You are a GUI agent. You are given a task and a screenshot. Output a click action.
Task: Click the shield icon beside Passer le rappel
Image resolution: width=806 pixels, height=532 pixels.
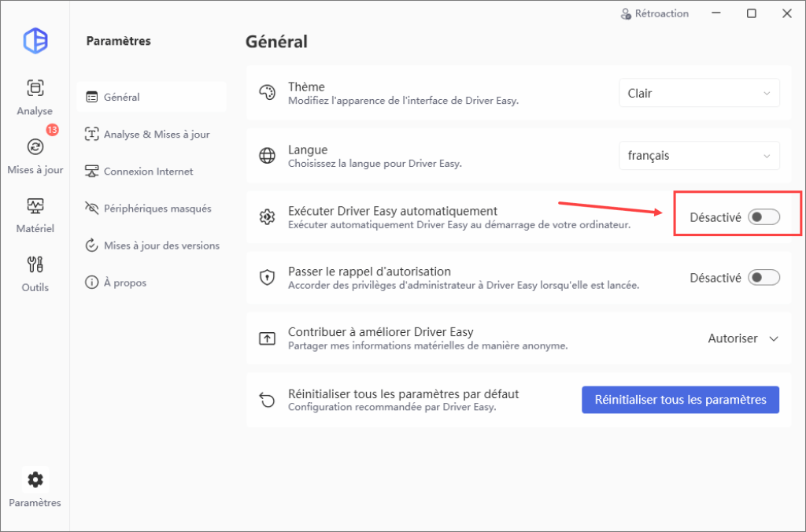(x=268, y=278)
